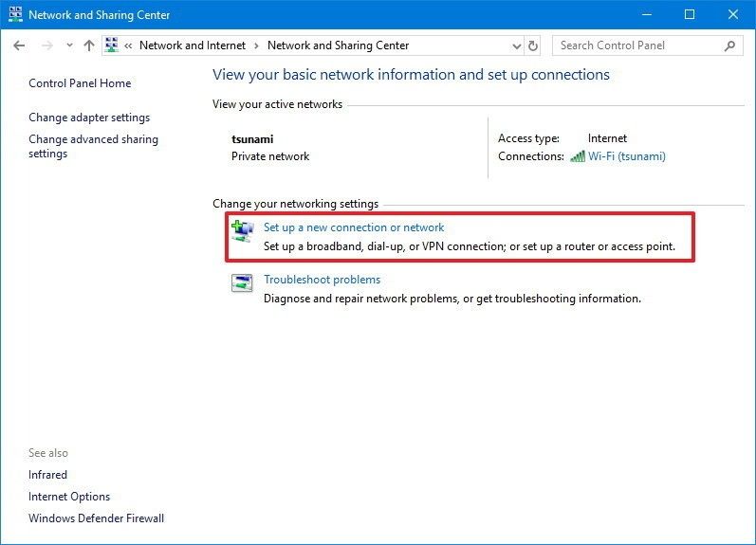Click the Wi-Fi signal strength icon
756x545 pixels.
click(x=578, y=156)
